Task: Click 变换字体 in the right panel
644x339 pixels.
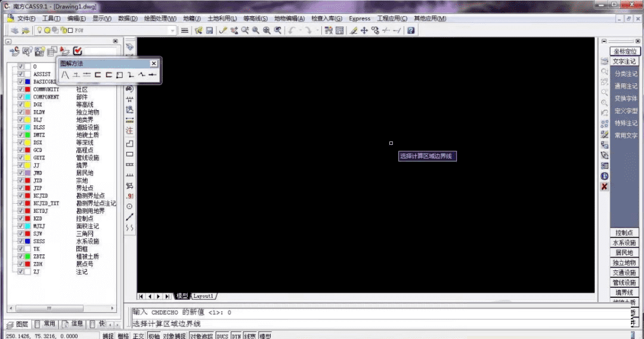Action: click(626, 98)
